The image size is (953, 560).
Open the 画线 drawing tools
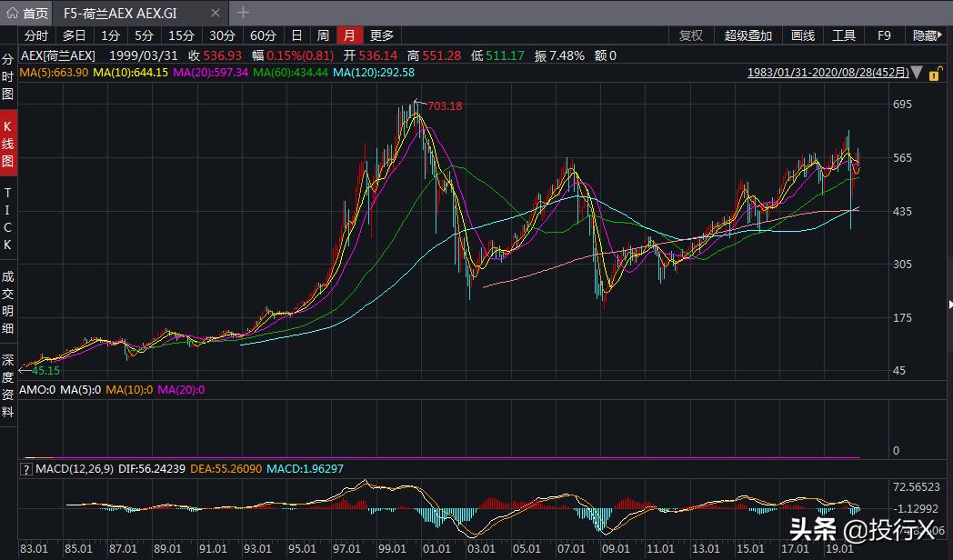(802, 35)
